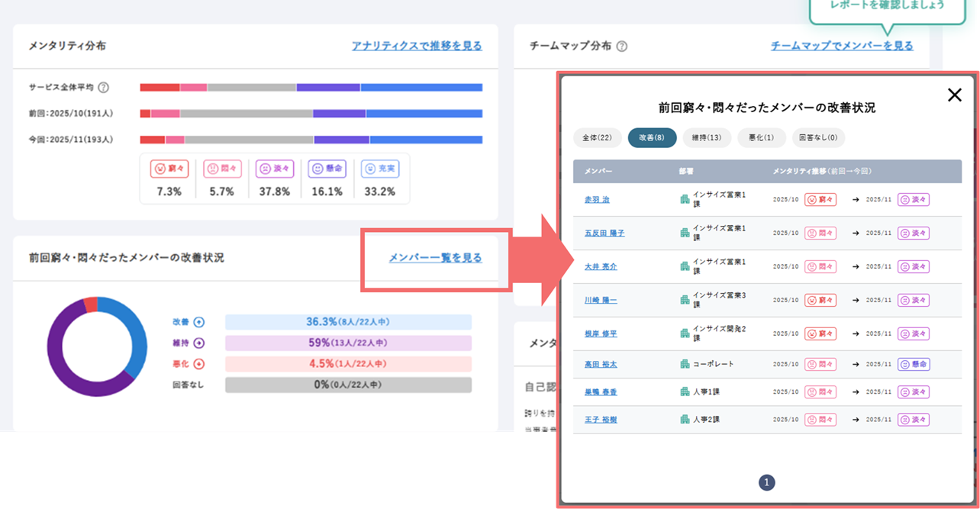The height and width of the screenshot is (509, 980).
Task: Open the 回答なし(0) filter tab
Action: coord(818,138)
